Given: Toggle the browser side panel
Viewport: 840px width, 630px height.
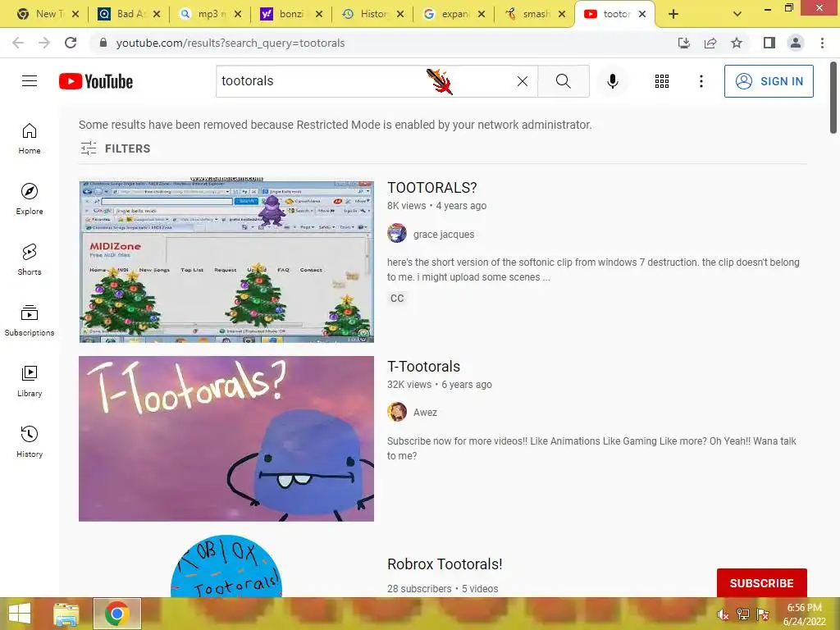Looking at the screenshot, I should coord(769,43).
